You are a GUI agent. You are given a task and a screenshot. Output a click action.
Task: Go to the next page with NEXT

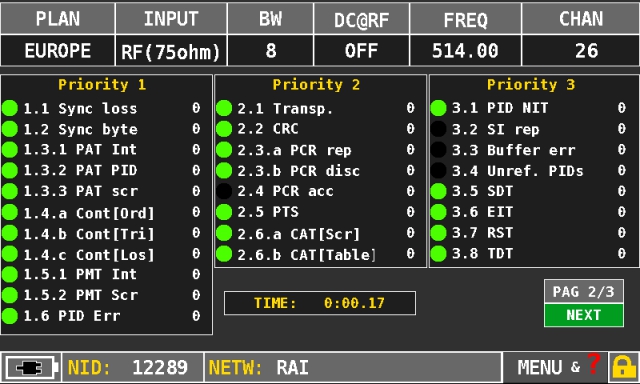coord(584,315)
